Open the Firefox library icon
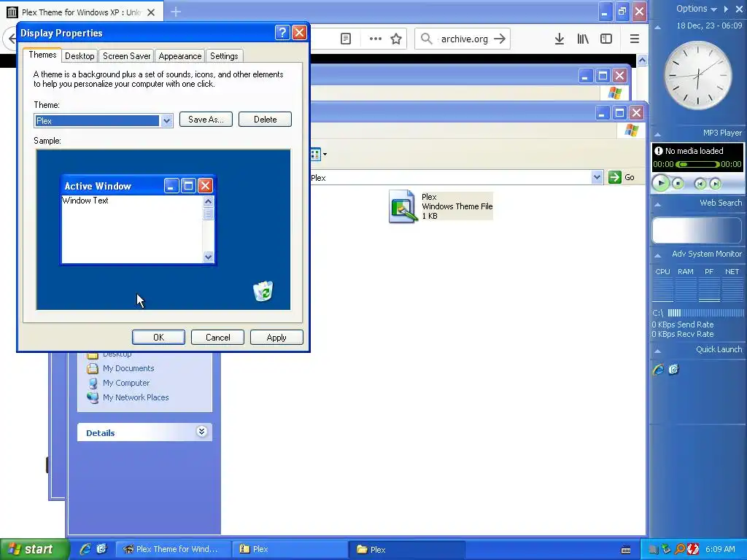Viewport: 747px width, 560px height. pos(583,39)
